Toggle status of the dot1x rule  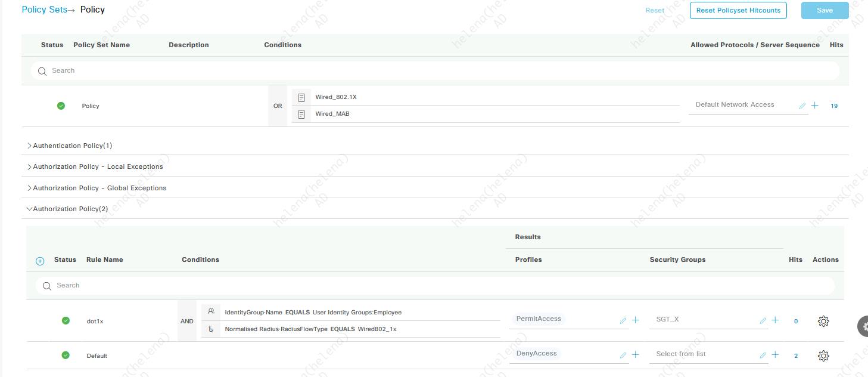[66, 320]
